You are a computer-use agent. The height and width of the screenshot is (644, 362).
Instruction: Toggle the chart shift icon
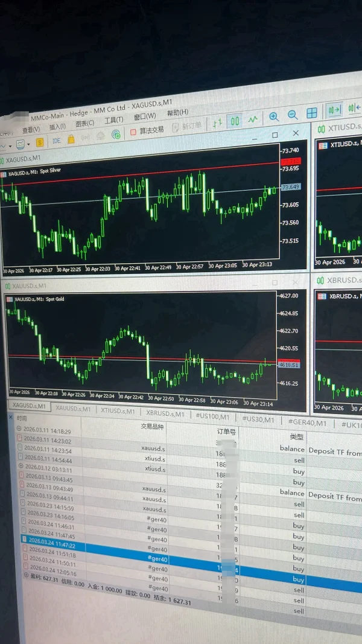tap(354, 107)
